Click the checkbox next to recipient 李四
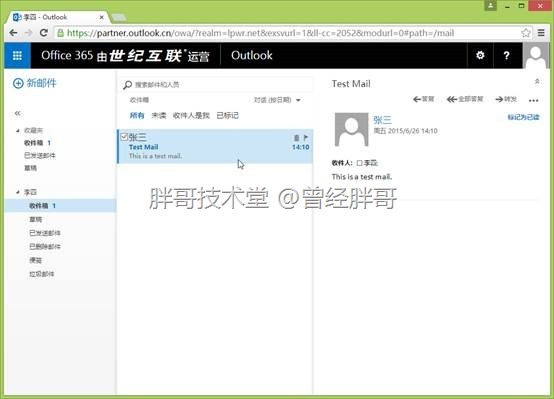Screen dimensions: 554x399 coord(359,163)
